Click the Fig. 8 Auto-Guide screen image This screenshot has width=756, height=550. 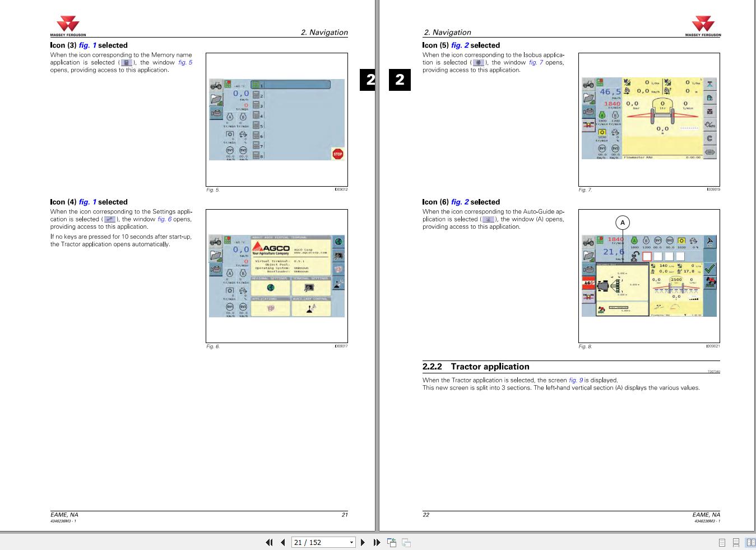tap(649, 275)
